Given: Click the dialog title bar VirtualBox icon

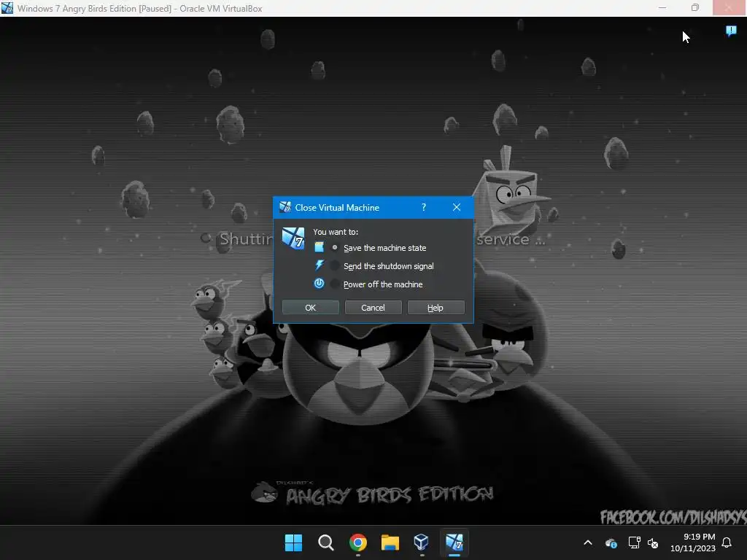Looking at the screenshot, I should click(x=285, y=207).
